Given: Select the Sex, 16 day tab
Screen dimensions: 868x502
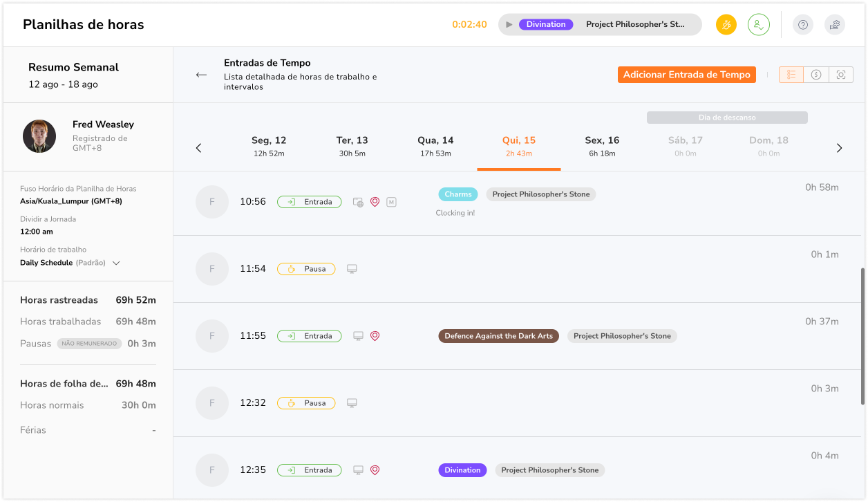Looking at the screenshot, I should (602, 146).
